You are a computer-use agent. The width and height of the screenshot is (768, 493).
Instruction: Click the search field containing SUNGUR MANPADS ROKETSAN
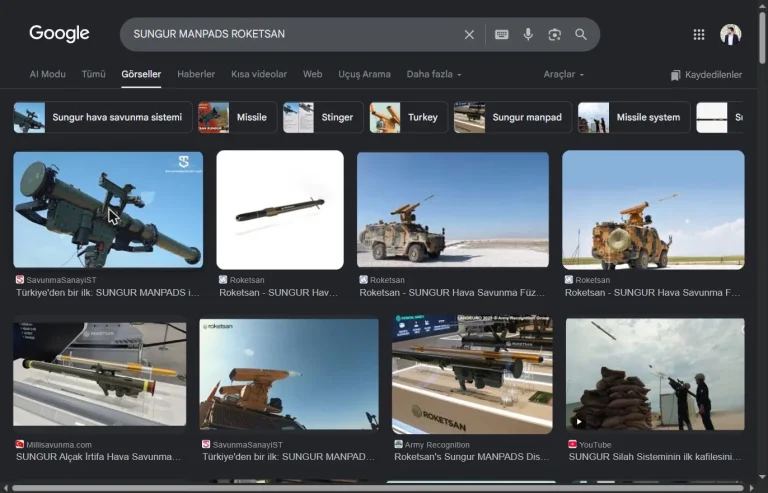294,34
